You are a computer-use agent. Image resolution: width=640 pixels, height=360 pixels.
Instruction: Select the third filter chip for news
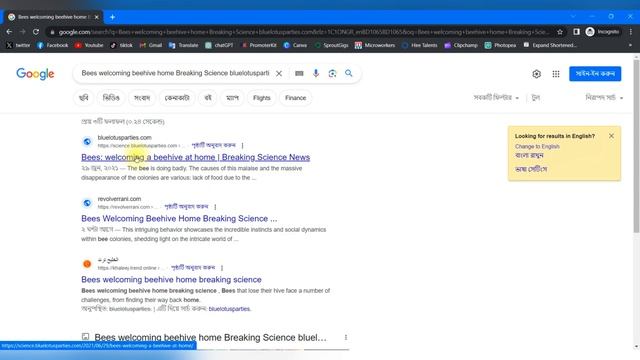pos(142,98)
